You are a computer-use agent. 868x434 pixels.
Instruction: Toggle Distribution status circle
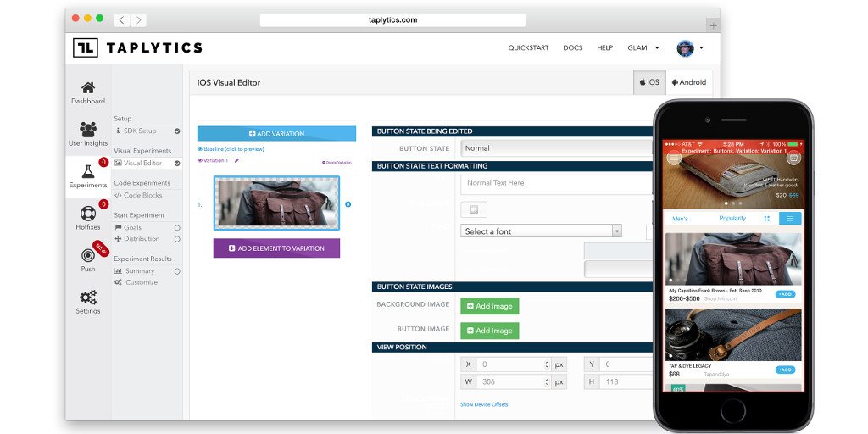click(x=177, y=239)
